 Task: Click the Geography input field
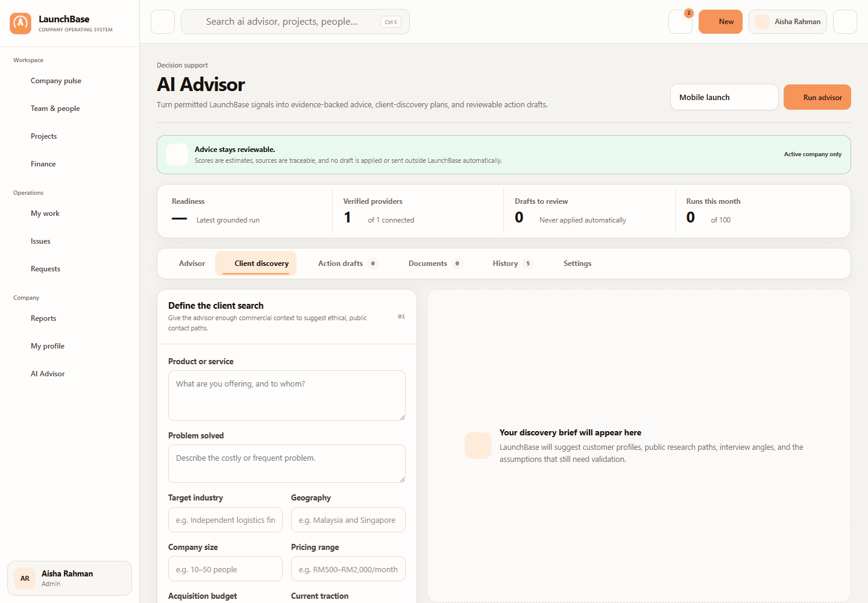tap(348, 520)
